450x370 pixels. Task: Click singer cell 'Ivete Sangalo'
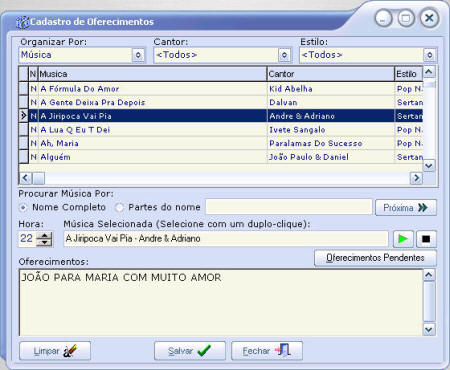point(331,130)
